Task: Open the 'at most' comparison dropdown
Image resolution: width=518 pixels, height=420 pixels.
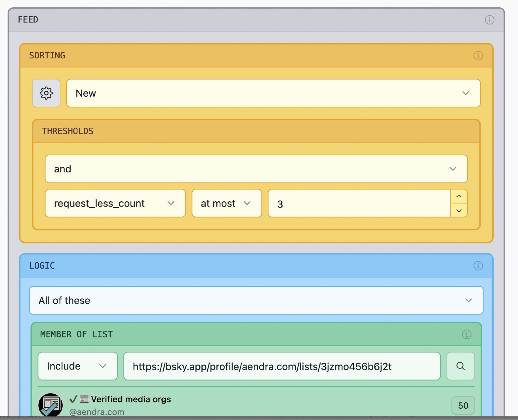Action: [226, 203]
